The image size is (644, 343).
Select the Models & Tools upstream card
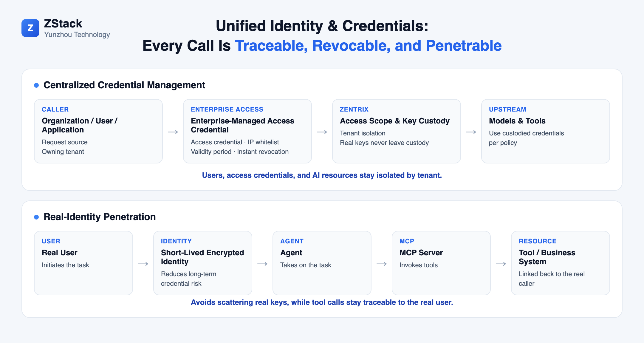tap(546, 131)
